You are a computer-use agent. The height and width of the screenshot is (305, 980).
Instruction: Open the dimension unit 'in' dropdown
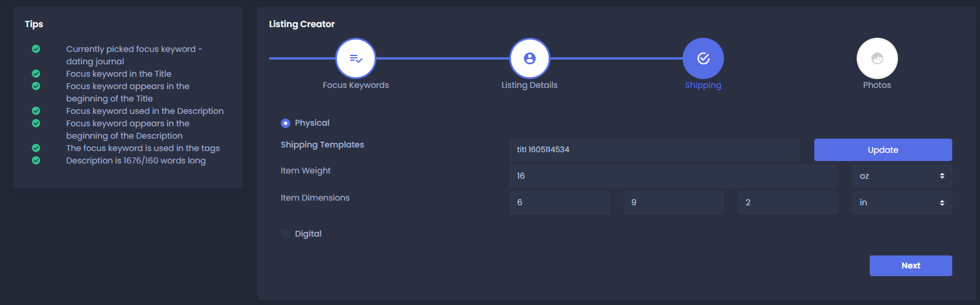902,202
